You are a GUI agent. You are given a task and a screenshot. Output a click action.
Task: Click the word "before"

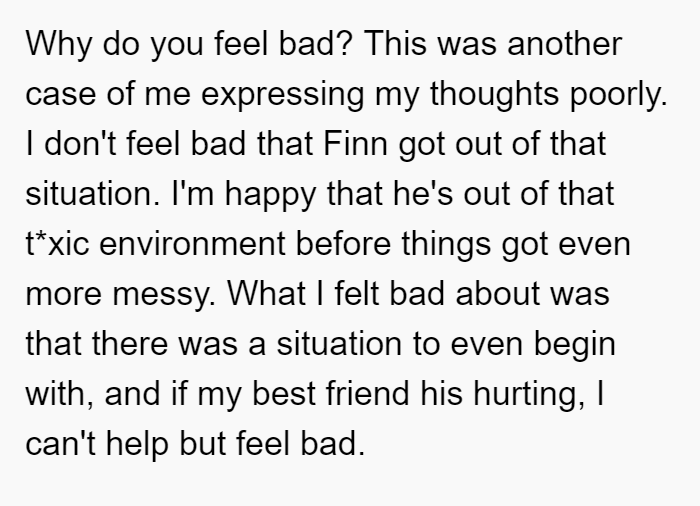coord(343,244)
